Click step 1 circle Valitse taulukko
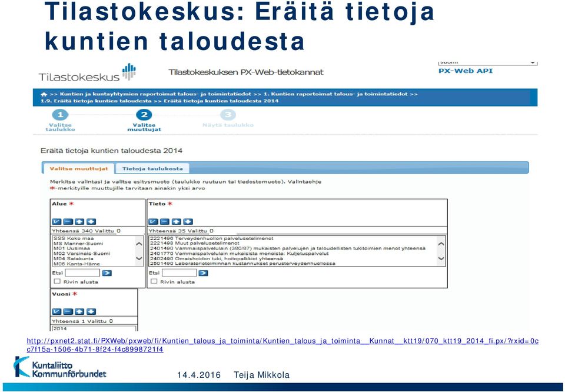 pos(60,115)
